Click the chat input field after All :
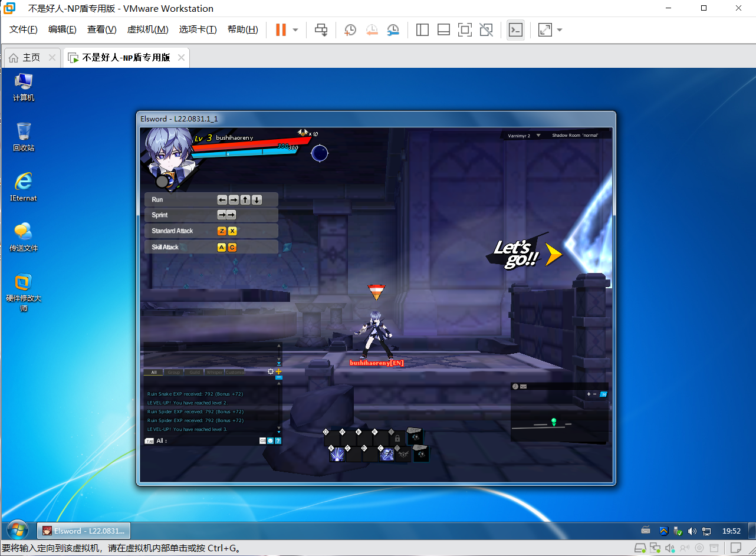Screen dimensions: 756x556 tap(212, 440)
